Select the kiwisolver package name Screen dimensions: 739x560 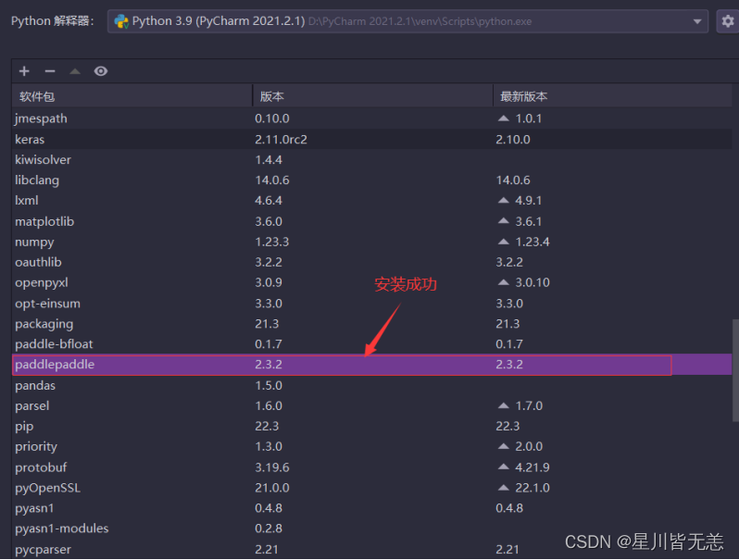43,159
